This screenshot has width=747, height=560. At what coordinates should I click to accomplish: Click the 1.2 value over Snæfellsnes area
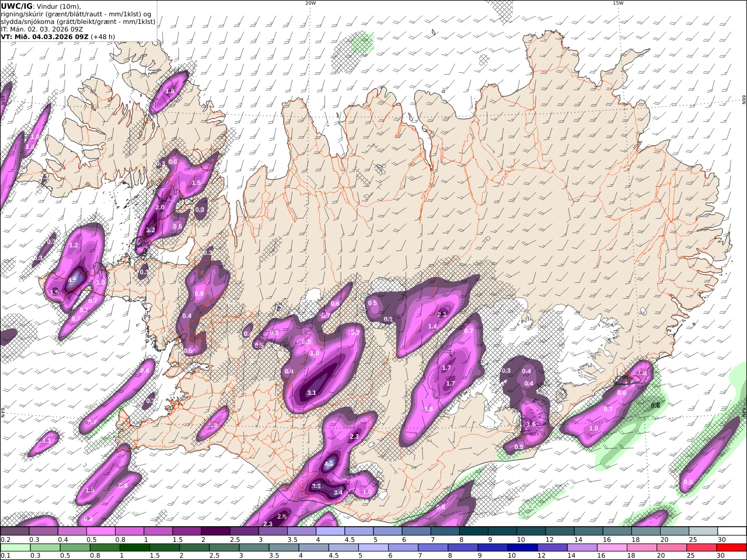74,246
